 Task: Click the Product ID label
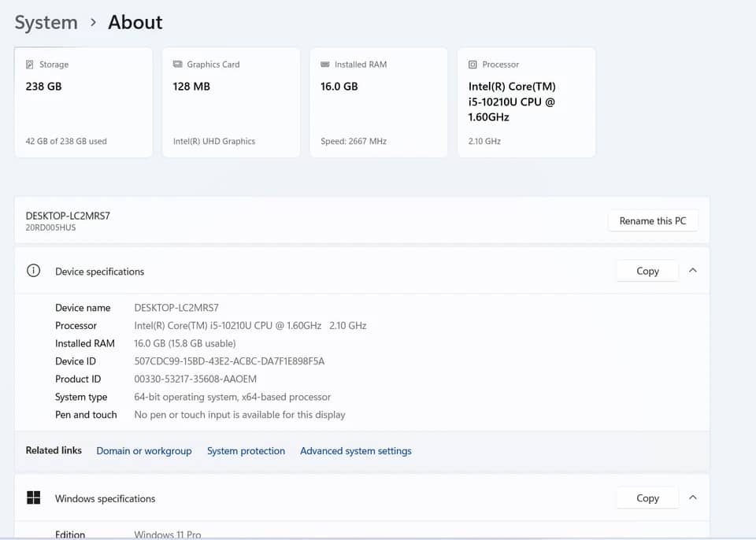[x=78, y=379]
